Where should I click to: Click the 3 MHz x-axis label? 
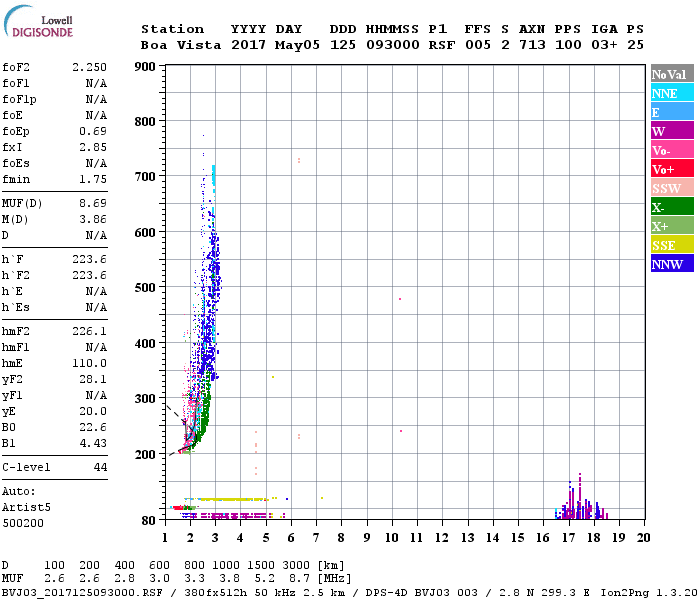click(x=215, y=538)
